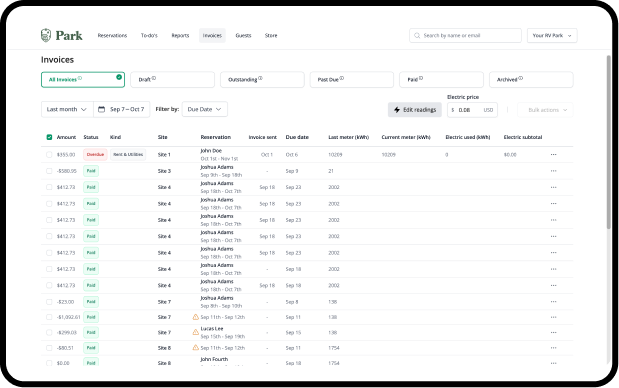Click the Due date column header
Image resolution: width=619 pixels, height=388 pixels.
click(297, 137)
